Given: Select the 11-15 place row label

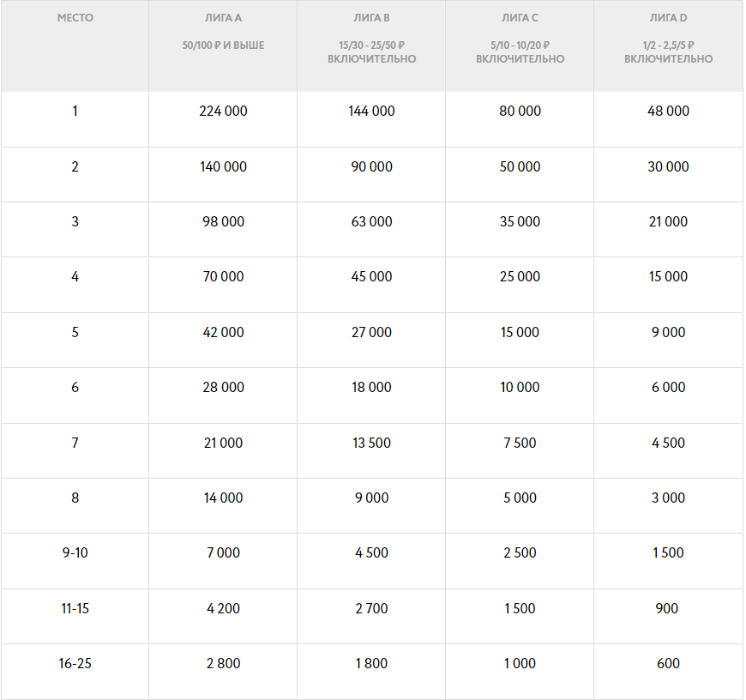Looking at the screenshot, I should (x=75, y=609).
